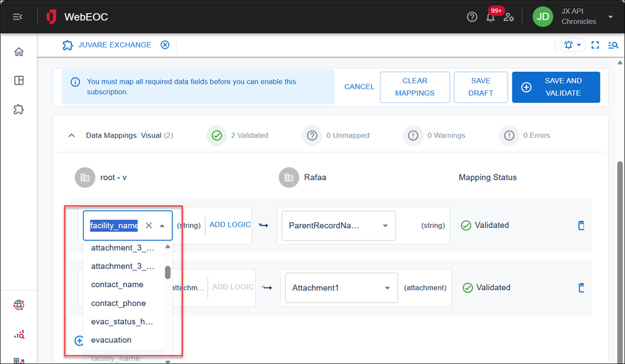Filter by 0 Unmapped status icon
The height and width of the screenshot is (364, 625).
pos(312,135)
